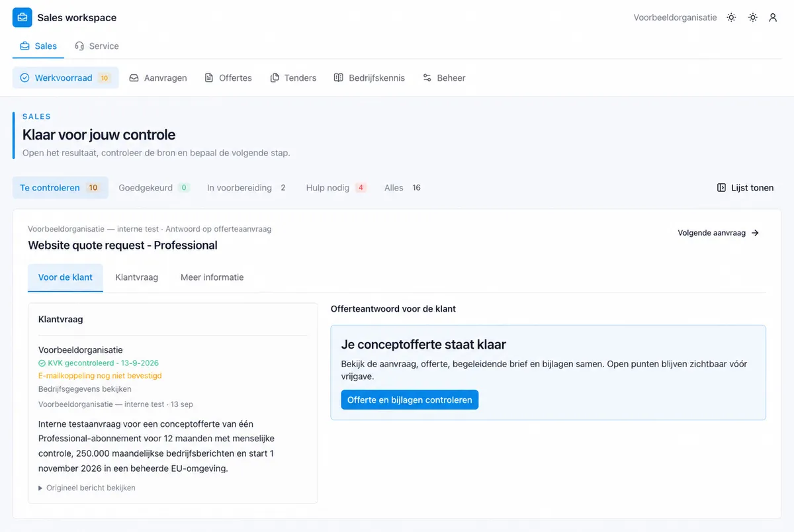Click the Website quote request - Professional title
Image resolution: width=794 pixels, height=532 pixels.
pyautogui.click(x=122, y=245)
